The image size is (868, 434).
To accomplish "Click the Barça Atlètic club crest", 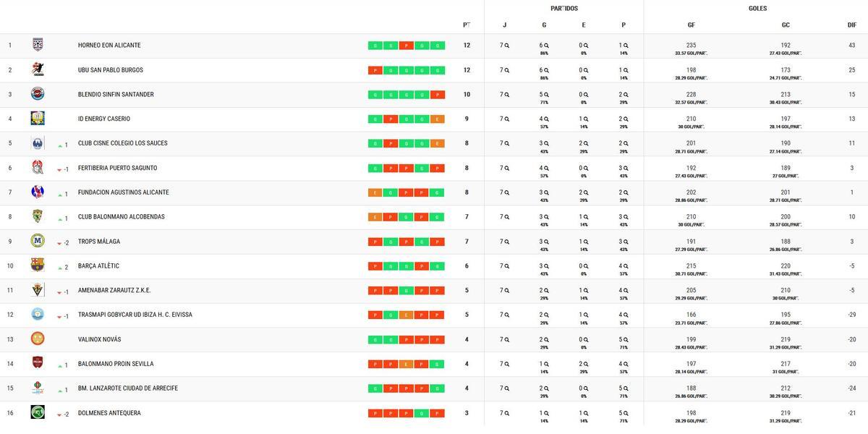I will 37,265.
